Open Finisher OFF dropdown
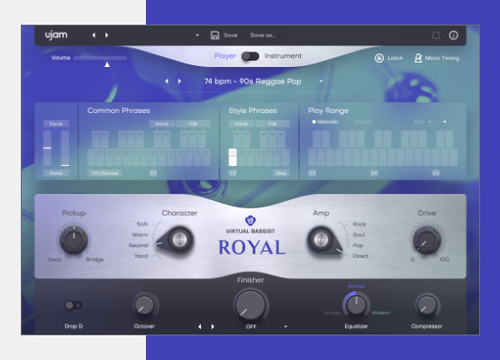 tap(286, 326)
